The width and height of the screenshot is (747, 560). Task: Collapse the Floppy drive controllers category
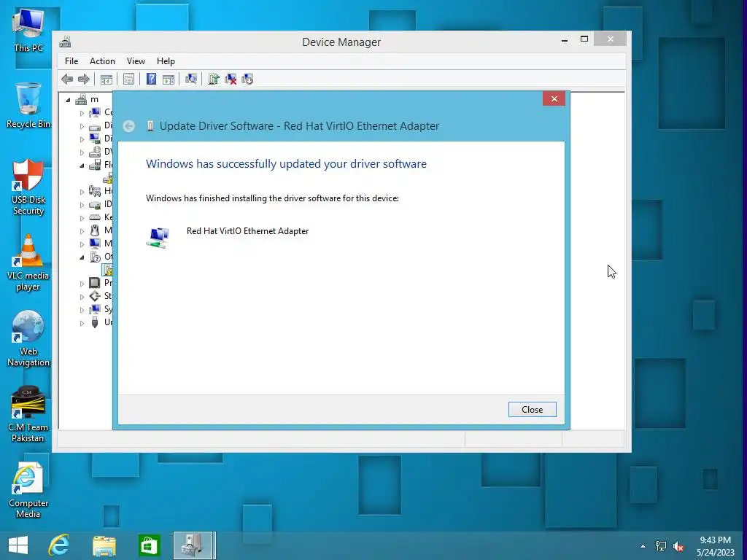(82, 166)
